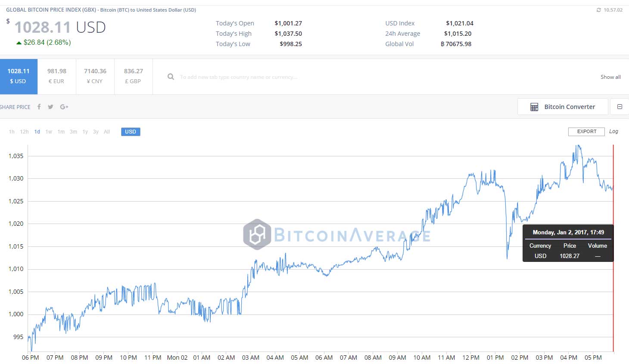Click the calculator icon in Bitcoin Converter
This screenshot has height=364, width=629.
[534, 107]
